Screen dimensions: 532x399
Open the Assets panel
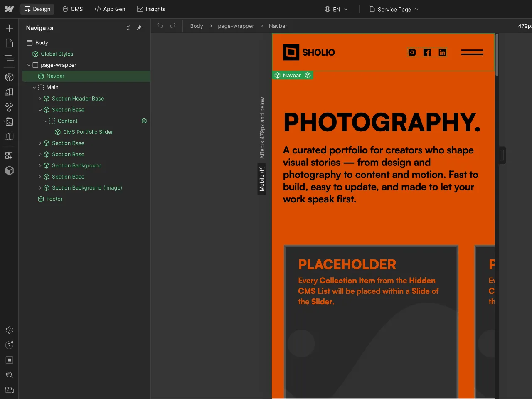coord(9,122)
